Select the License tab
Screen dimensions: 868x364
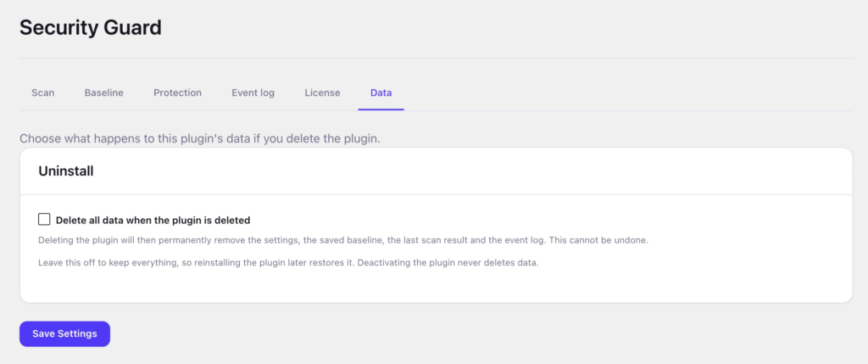tap(322, 92)
